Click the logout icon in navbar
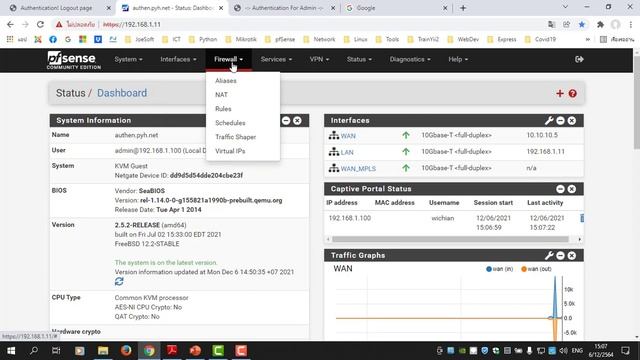640x360 pixels. pyautogui.click(x=579, y=60)
